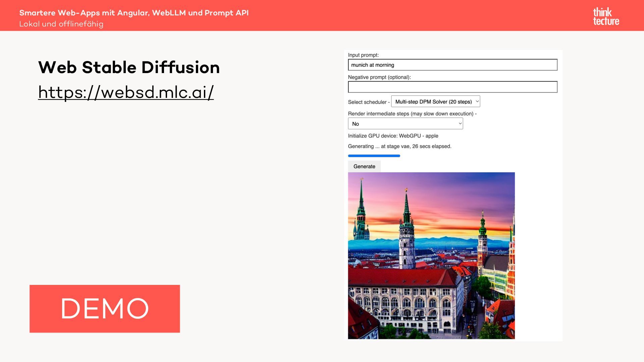Click the chevron on the No dropdown
Screen dimensions: 644x362
pyautogui.click(x=460, y=124)
